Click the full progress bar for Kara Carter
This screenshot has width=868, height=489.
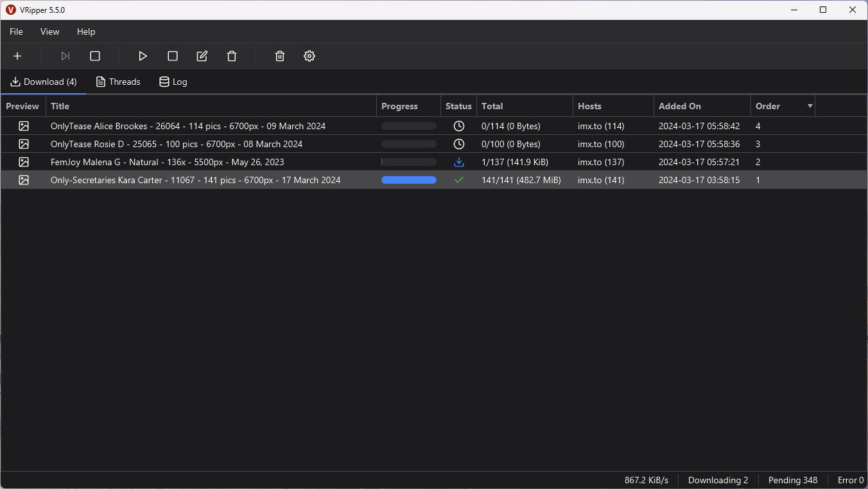coord(409,180)
